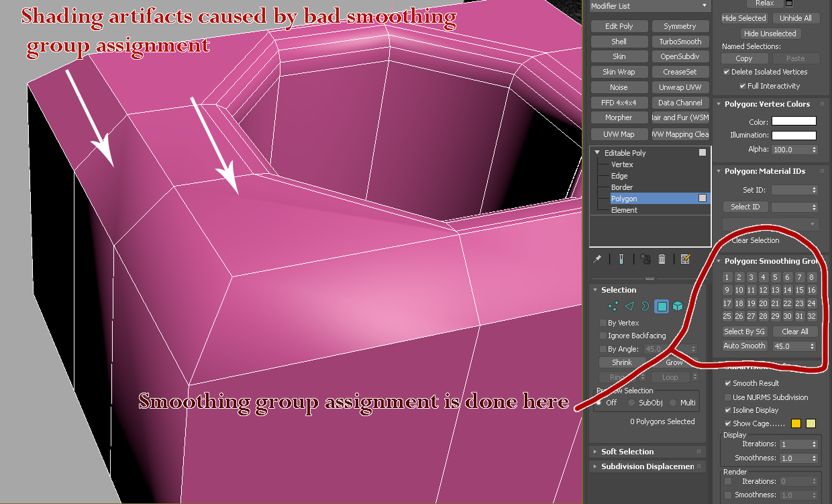This screenshot has height=504, width=832.
Task: Assign smoothing group 12
Action: click(764, 290)
